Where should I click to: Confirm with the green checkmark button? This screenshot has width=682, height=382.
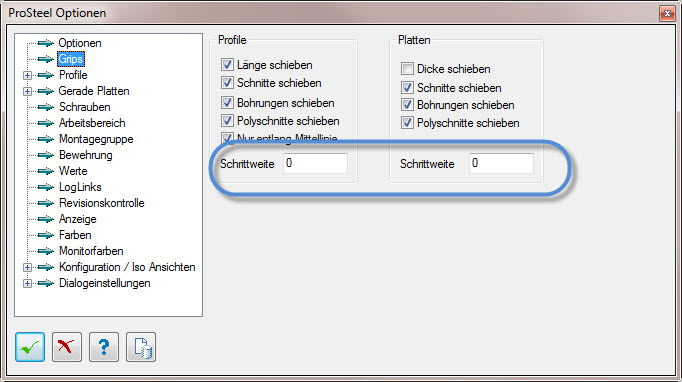pyautogui.click(x=30, y=347)
